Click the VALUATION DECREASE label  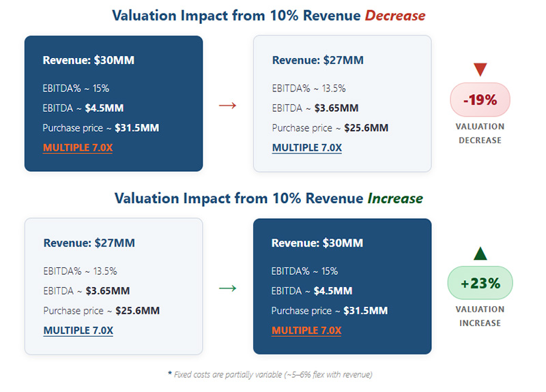click(x=480, y=133)
